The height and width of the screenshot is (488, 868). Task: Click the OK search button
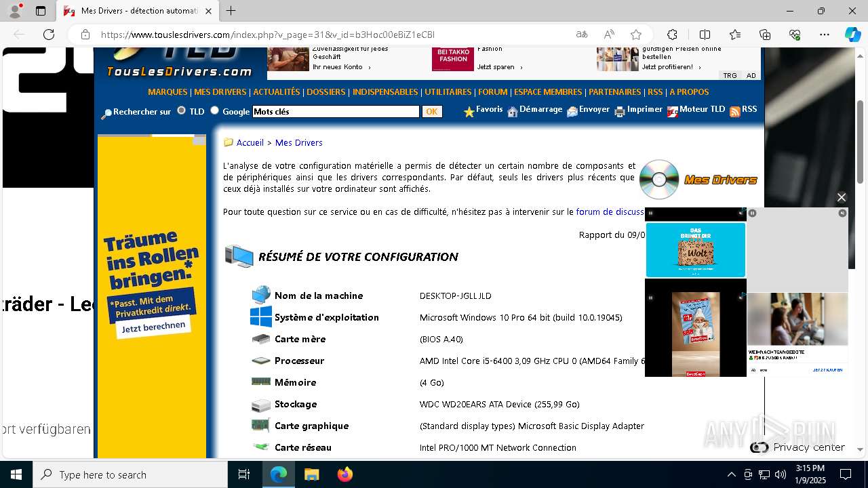(x=432, y=112)
